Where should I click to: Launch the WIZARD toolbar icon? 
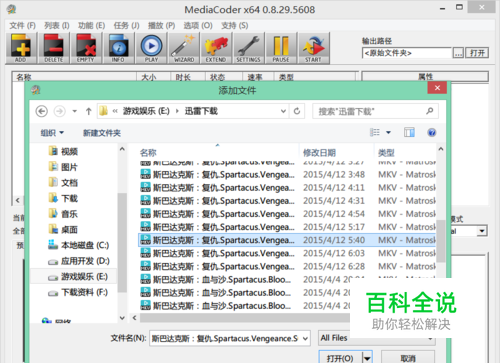183,48
